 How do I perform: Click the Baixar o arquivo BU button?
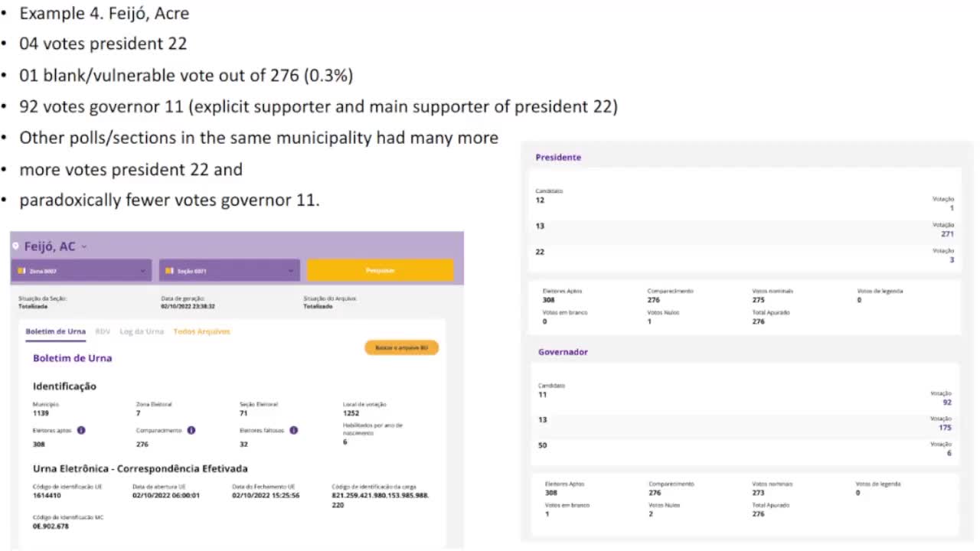[x=401, y=347]
